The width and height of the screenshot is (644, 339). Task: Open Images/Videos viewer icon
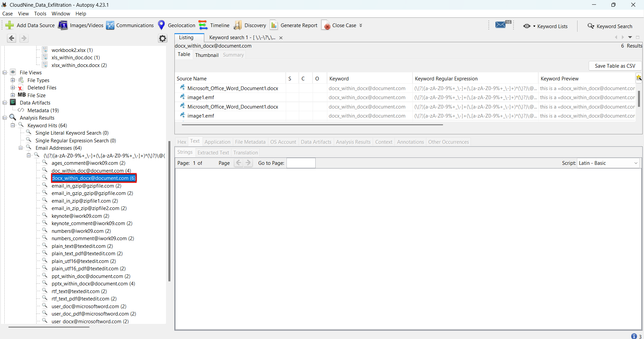coord(63,25)
